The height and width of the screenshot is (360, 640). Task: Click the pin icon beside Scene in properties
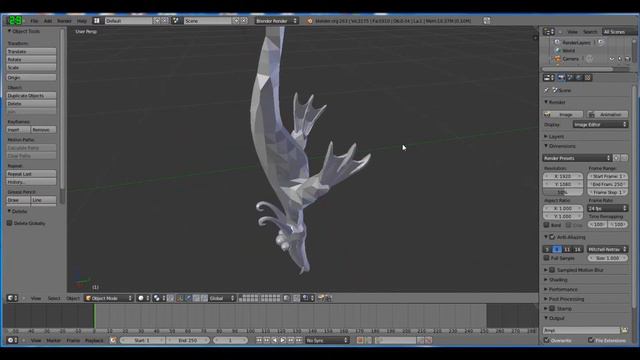tap(547, 90)
